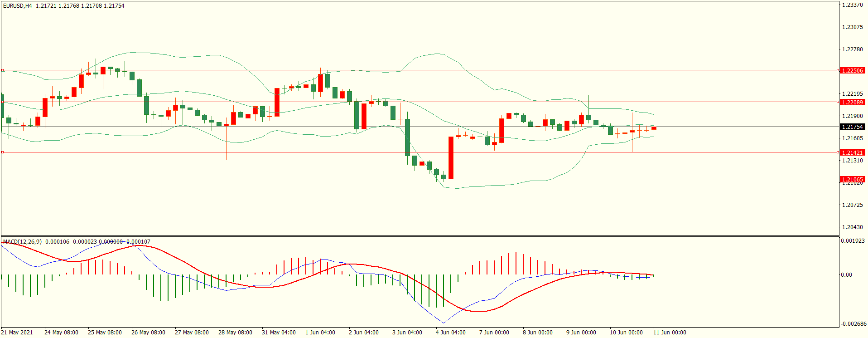This screenshot has width=868, height=338.
Task: Click the tall red candle at 4 Jun 04:00
Action: tap(451, 157)
